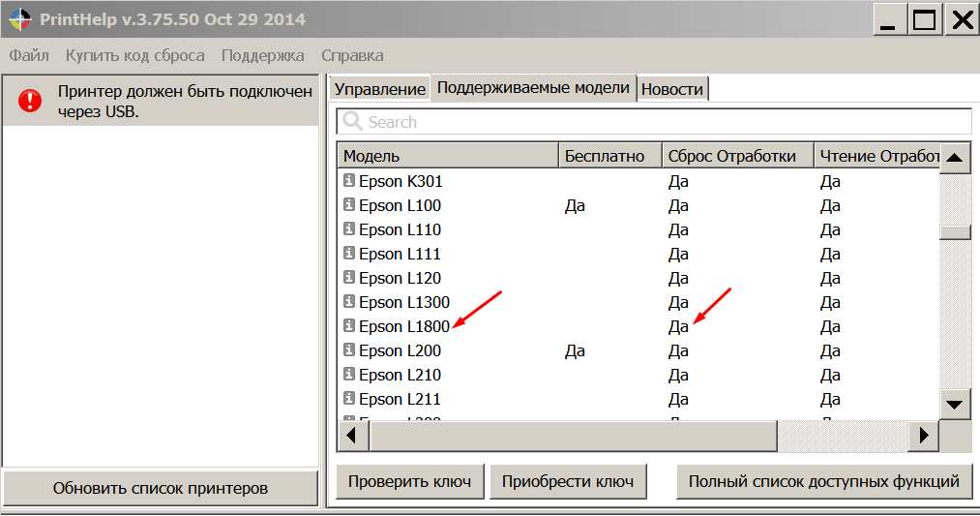Click the horizontal scrollbar thumb
The height and width of the screenshot is (516, 980).
tap(573, 435)
